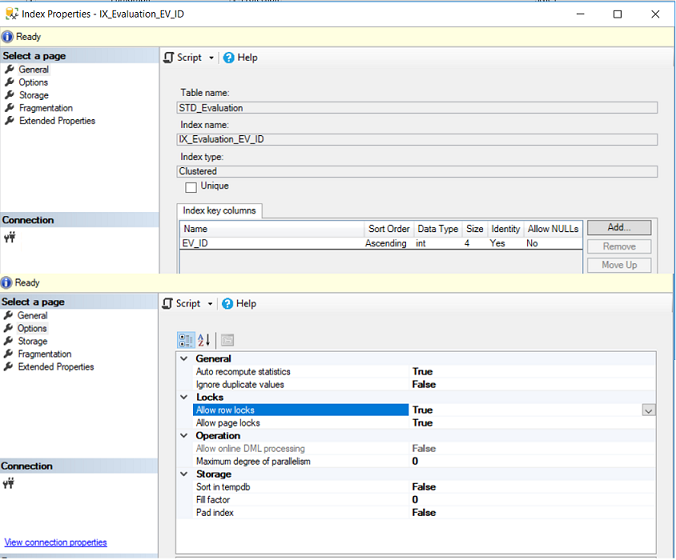The image size is (676, 560).
Task: Click the Sort Order column header
Action: (389, 229)
